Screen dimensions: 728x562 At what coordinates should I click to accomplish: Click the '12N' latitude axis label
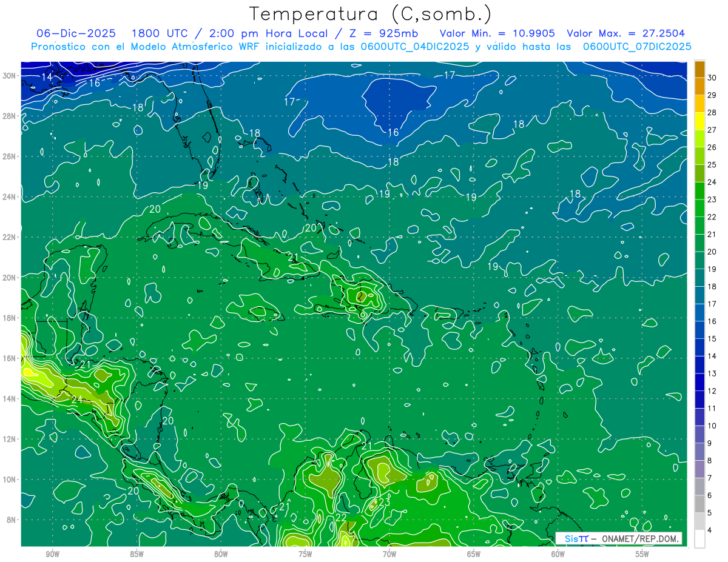(x=9, y=439)
